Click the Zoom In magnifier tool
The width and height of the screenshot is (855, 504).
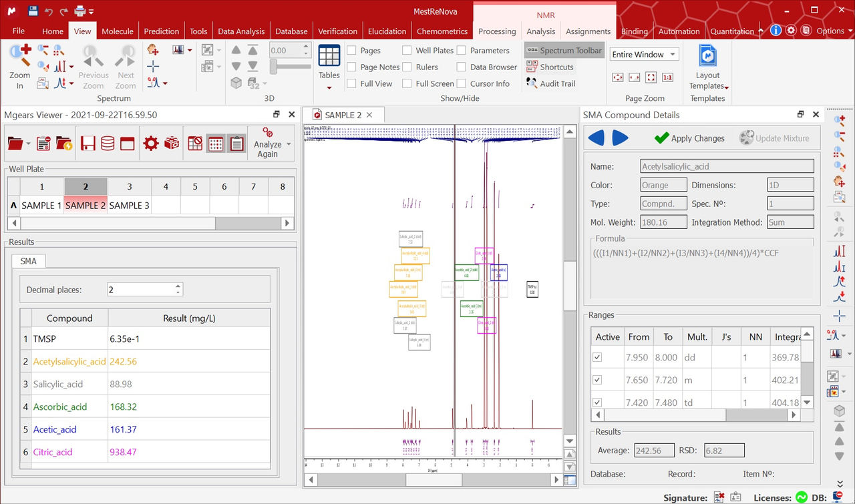pyautogui.click(x=20, y=65)
